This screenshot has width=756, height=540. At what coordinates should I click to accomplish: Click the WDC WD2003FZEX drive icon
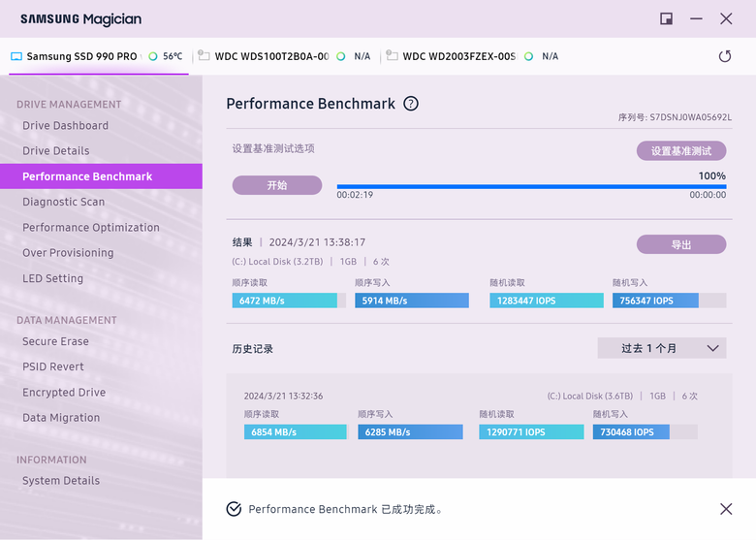tap(392, 56)
